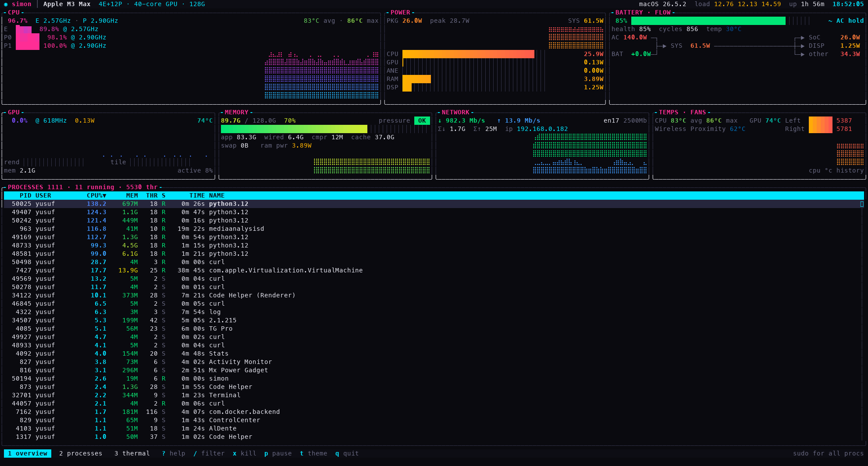
Task: Click the E core 89.8% reading
Action: click(x=49, y=29)
